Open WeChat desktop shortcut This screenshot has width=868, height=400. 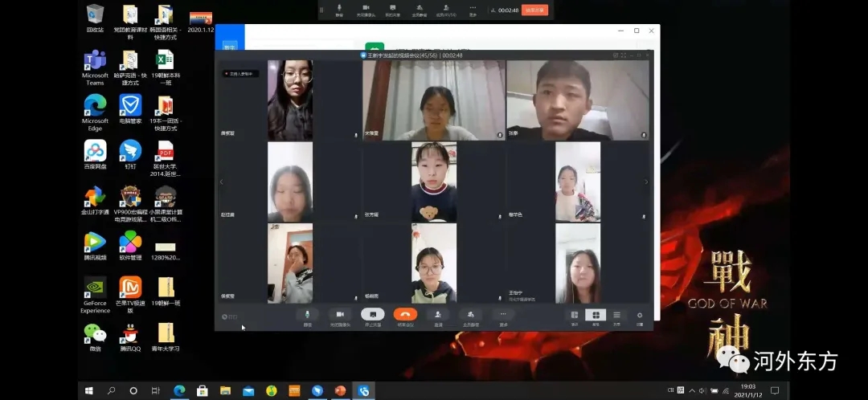(x=95, y=336)
